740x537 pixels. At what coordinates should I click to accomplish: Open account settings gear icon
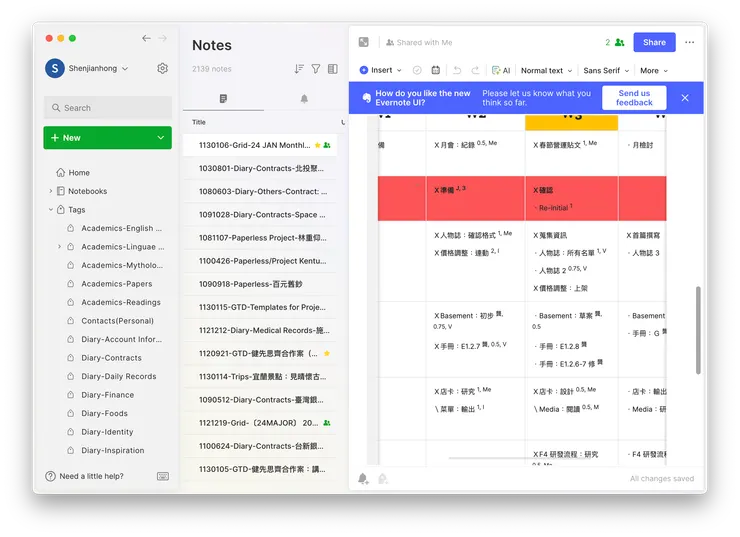point(162,68)
